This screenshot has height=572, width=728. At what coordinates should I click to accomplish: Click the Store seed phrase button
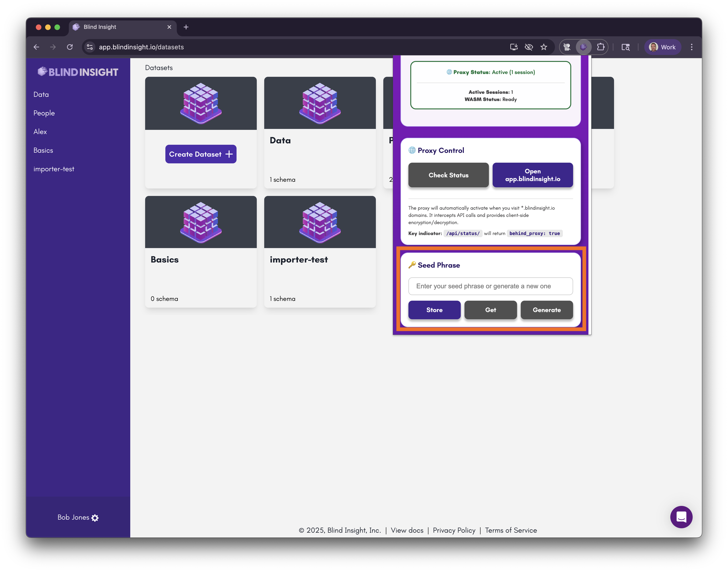[x=434, y=310]
